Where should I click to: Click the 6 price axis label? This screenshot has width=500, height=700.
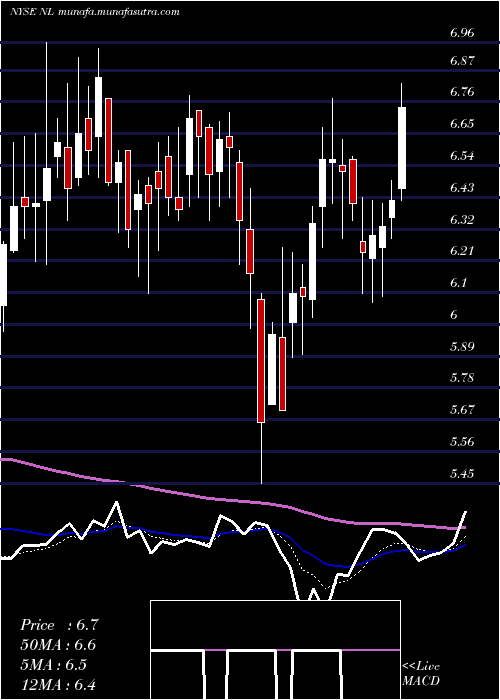coord(454,315)
